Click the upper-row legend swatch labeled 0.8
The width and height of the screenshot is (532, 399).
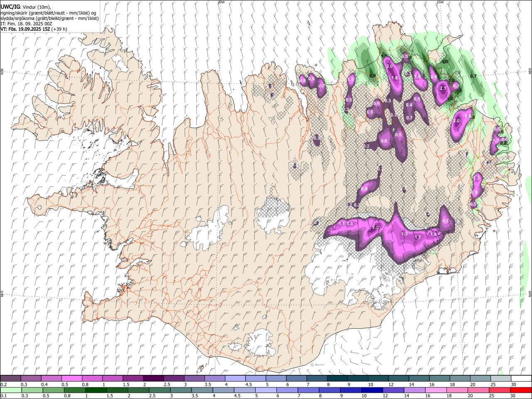[x=92, y=379]
